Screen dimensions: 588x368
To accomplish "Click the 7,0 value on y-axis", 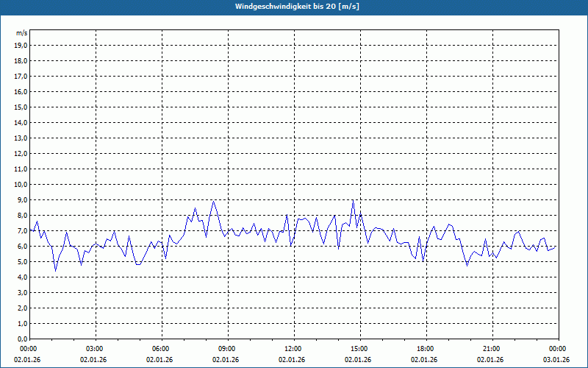I will (22, 231).
